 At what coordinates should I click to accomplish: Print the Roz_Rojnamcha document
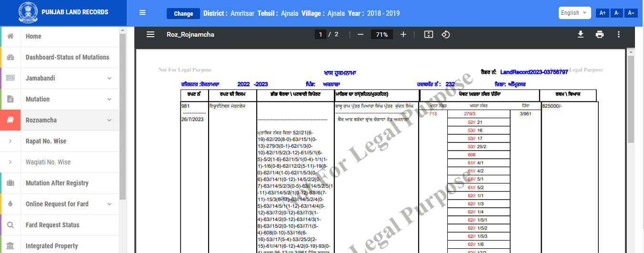(600, 34)
